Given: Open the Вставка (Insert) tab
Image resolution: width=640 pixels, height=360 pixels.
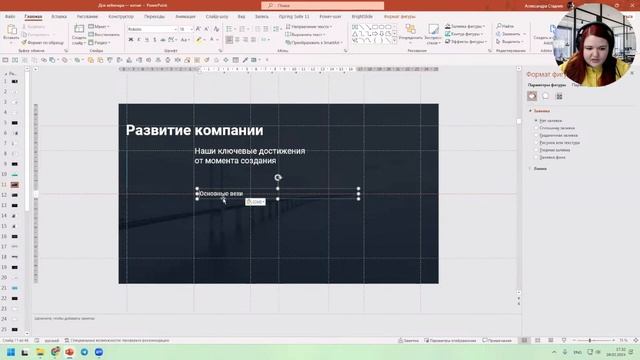Looking at the screenshot, I should [x=59, y=16].
